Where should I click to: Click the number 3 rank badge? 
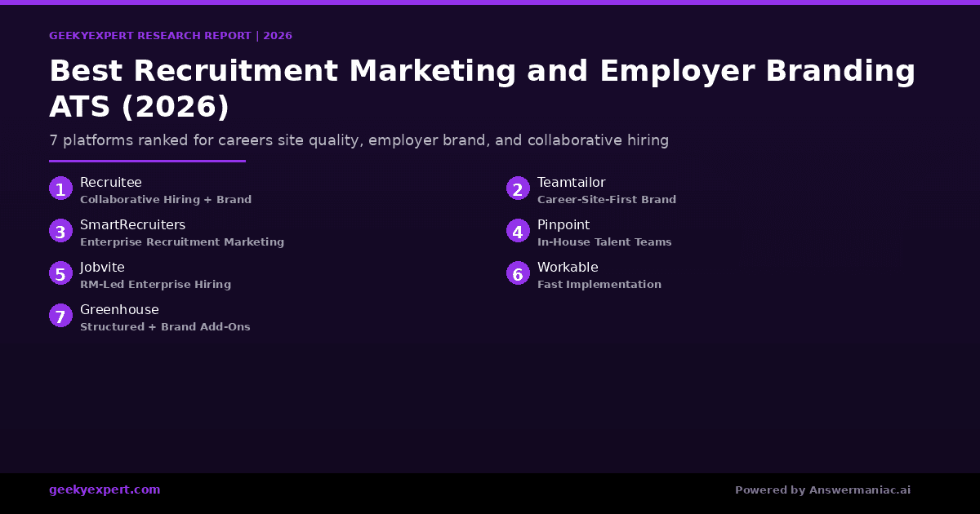pos(60,231)
